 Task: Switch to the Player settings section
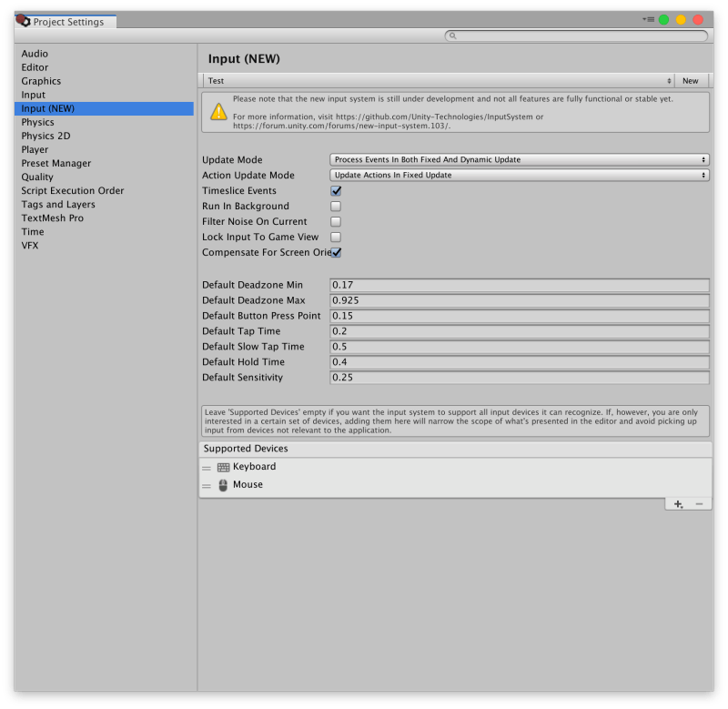35,149
